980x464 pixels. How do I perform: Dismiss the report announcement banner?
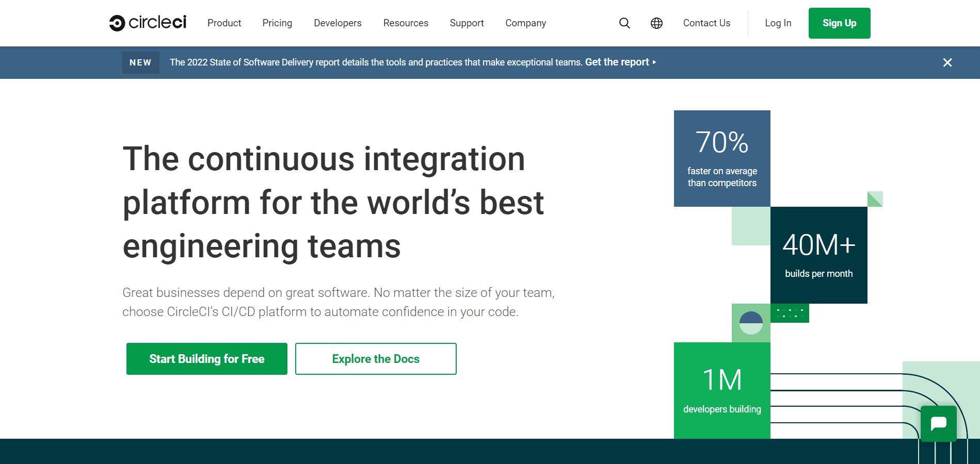[x=947, y=62]
